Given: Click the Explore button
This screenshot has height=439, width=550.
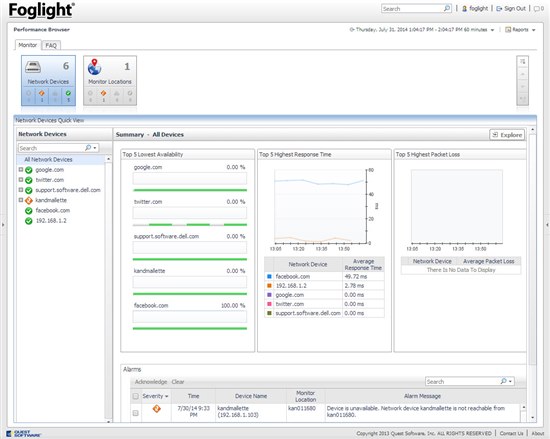Looking at the screenshot, I should pyautogui.click(x=507, y=135).
